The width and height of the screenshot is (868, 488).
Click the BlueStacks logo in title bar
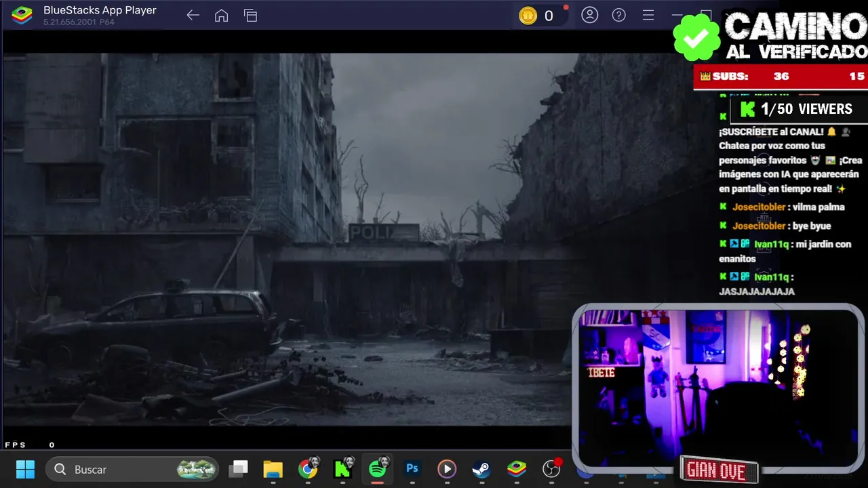(22, 15)
